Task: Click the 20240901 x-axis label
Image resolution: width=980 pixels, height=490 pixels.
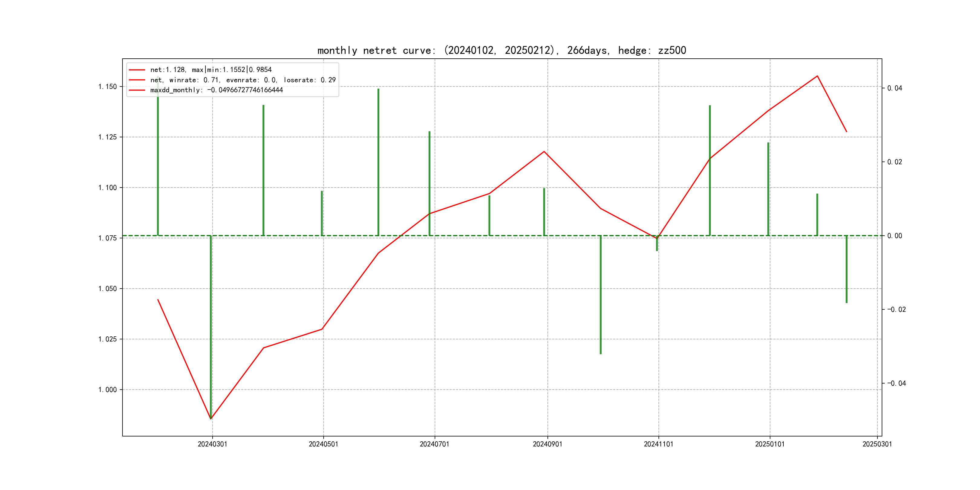Action: coord(547,444)
